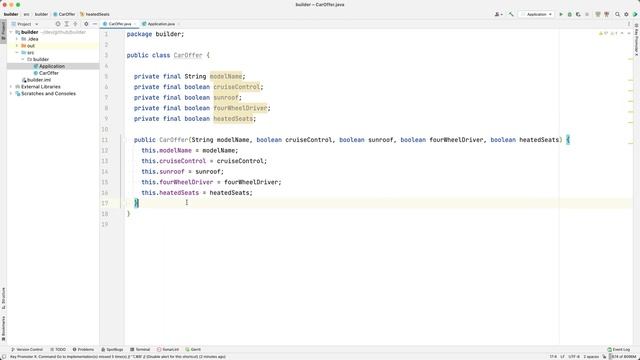Viewport: 640px width, 360px height.
Task: Click line separator LF in status bar
Action: coord(562,357)
